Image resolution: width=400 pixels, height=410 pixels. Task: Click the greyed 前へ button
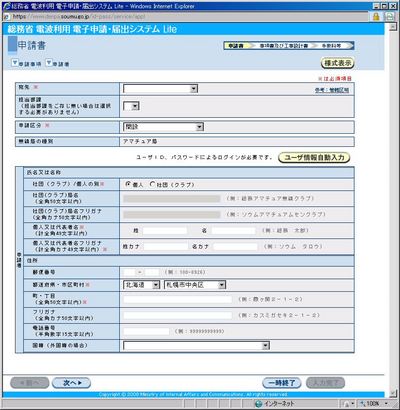[30, 383]
